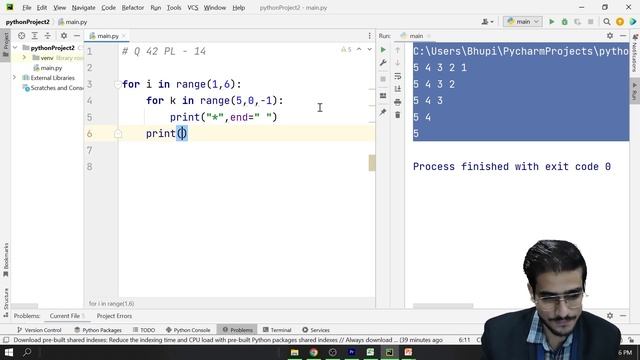Open run configuration wrench in Run panel
The image size is (640, 360).
click(x=383, y=63)
